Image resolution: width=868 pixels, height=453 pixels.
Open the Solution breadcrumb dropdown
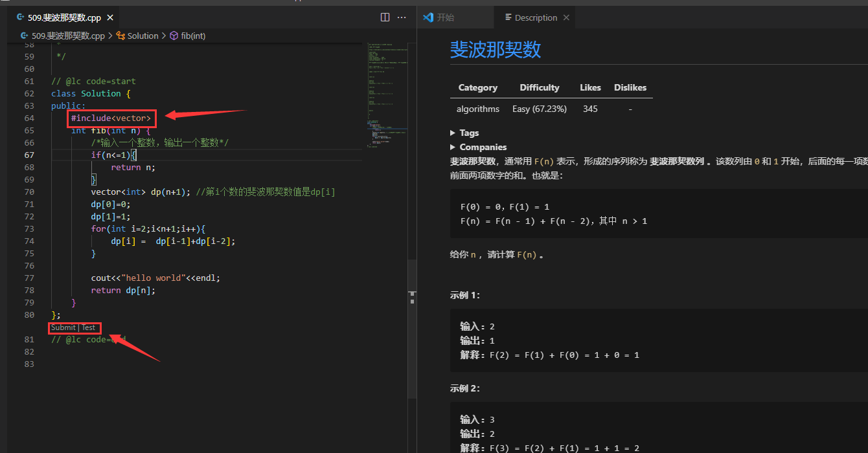point(143,36)
